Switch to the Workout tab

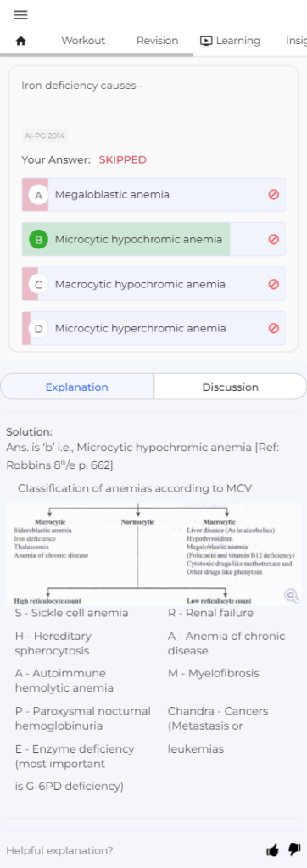(83, 41)
